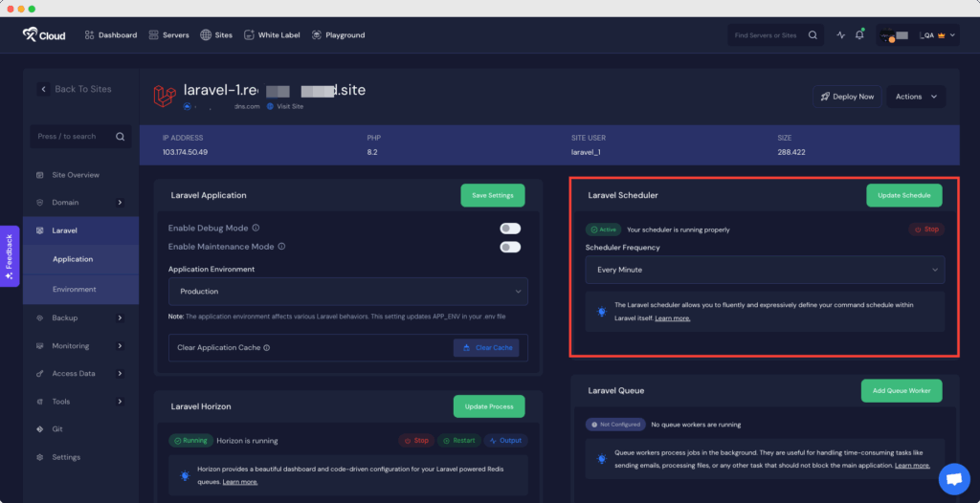The height and width of the screenshot is (503, 980).
Task: Click the Update Schedule button
Action: 903,195
